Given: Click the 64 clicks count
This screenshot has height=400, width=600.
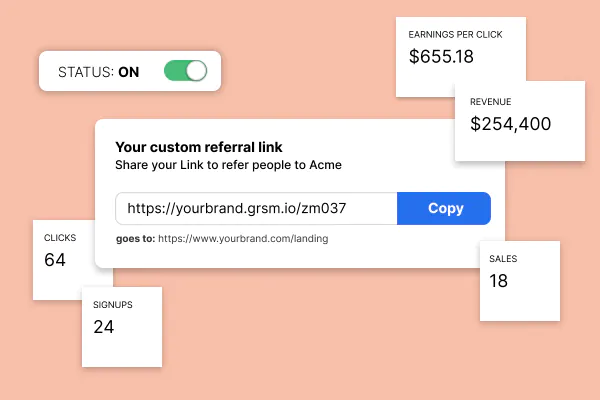Looking at the screenshot, I should click(55, 260).
